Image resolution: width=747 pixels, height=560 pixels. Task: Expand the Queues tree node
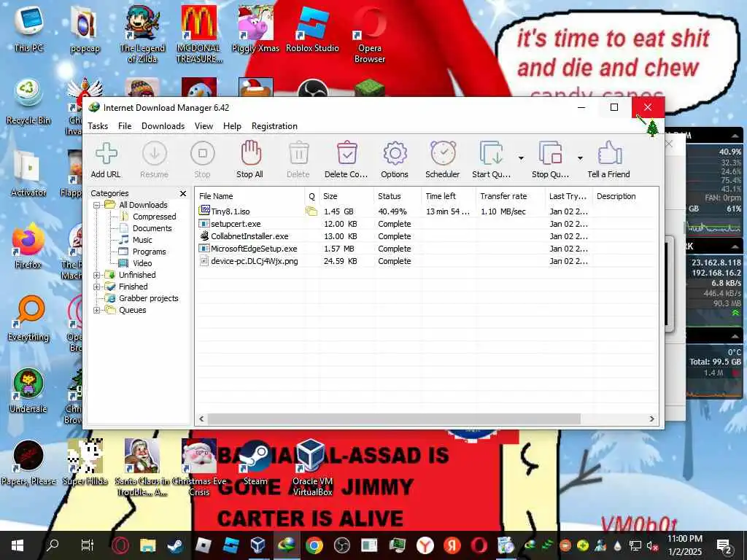point(97,310)
